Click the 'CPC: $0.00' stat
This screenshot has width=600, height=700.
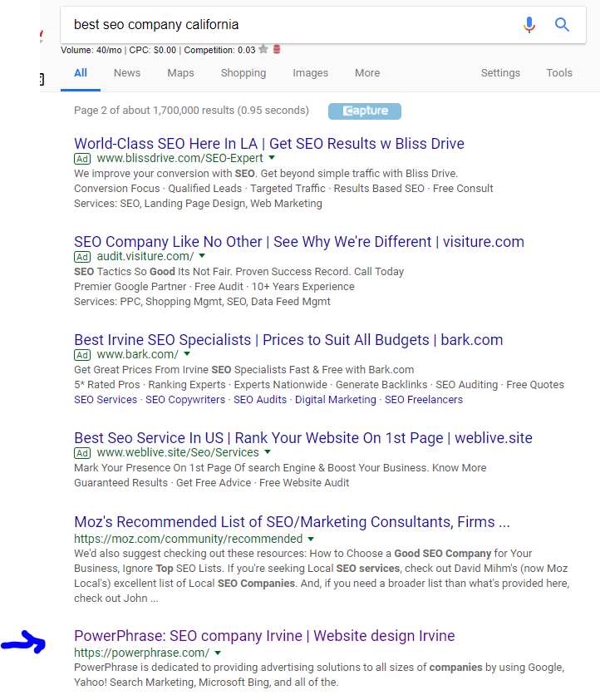[153, 50]
